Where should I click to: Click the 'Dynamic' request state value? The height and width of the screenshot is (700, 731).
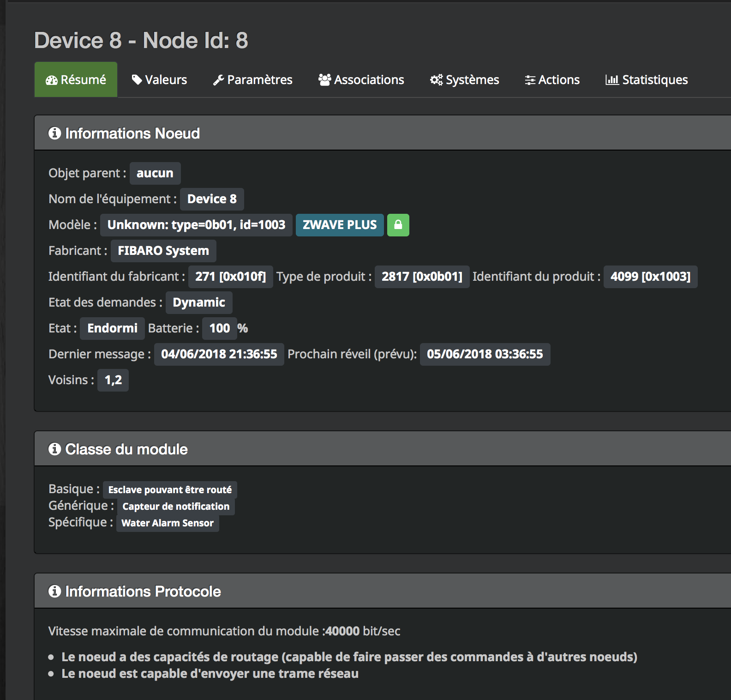[x=199, y=302]
